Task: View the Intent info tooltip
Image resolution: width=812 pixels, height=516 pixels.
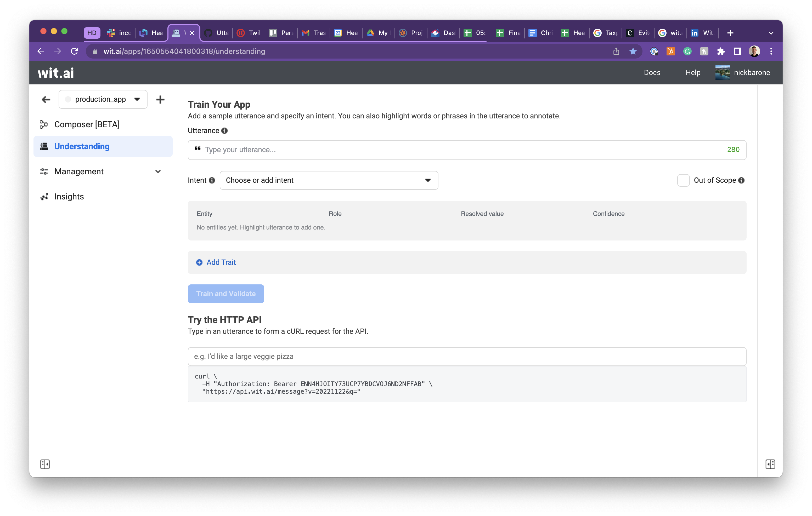Action: (212, 180)
